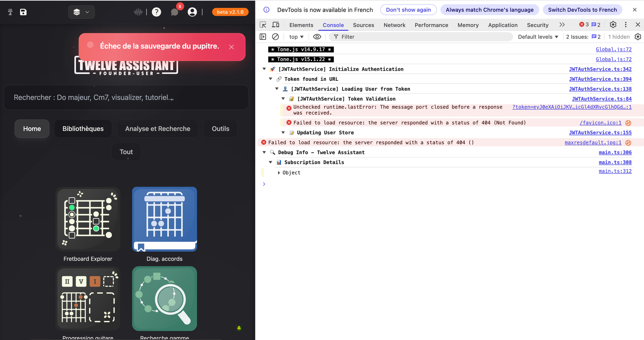Open Fretboard Explorer tool
The image size is (644, 340).
point(88,219)
